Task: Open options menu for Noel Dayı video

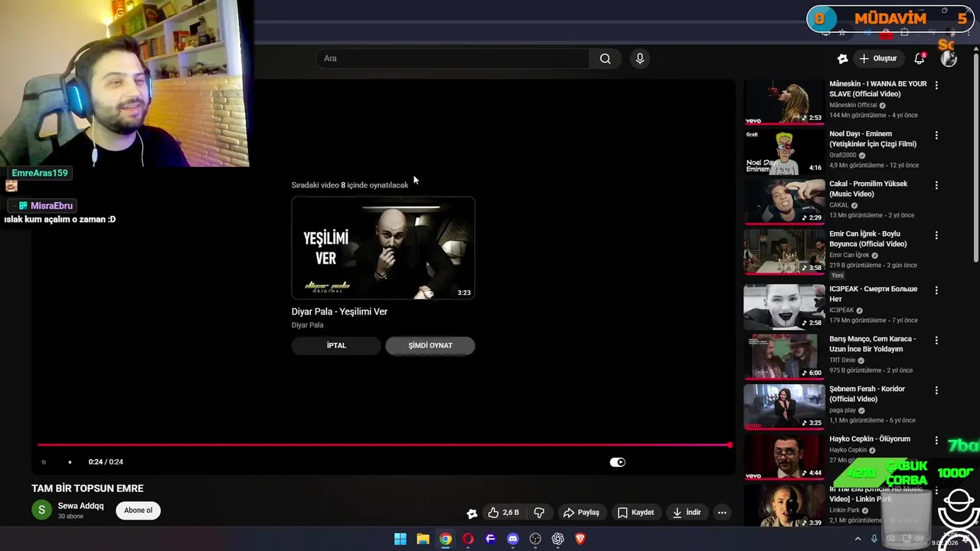Action: click(936, 135)
